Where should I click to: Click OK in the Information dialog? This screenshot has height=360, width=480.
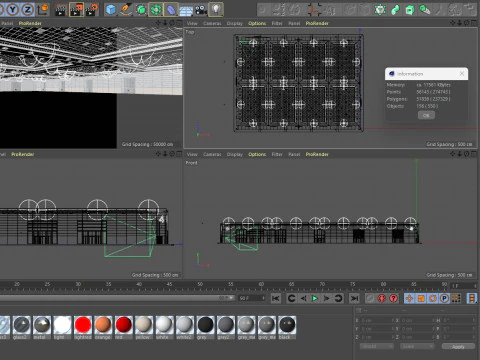click(x=426, y=115)
